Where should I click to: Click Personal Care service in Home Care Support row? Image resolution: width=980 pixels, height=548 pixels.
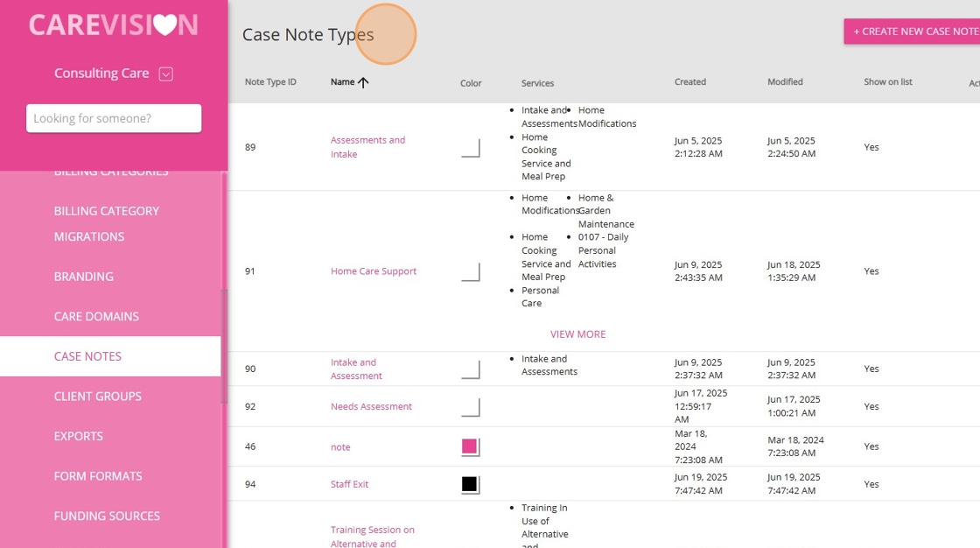pyautogui.click(x=540, y=297)
